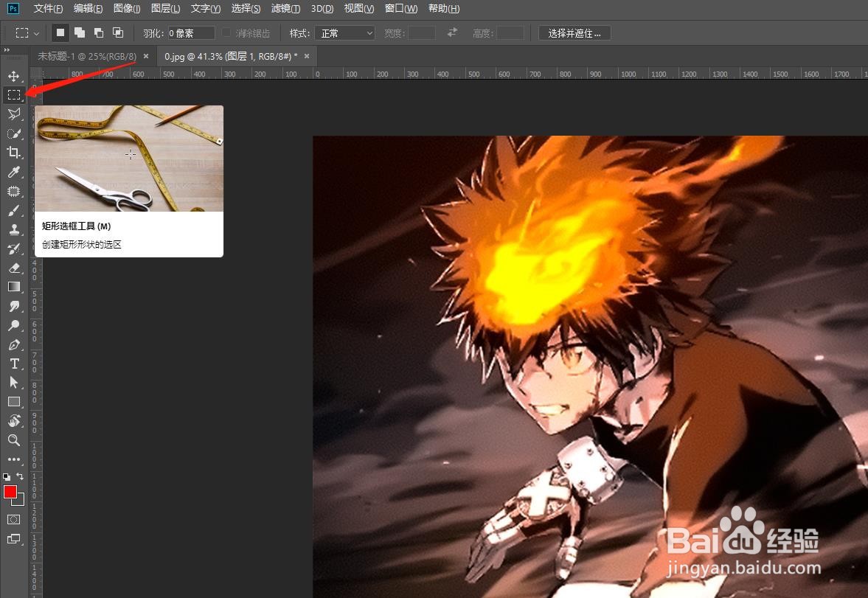868x598 pixels.
Task: Close the 未标题-1 document tab
Action: [146, 56]
